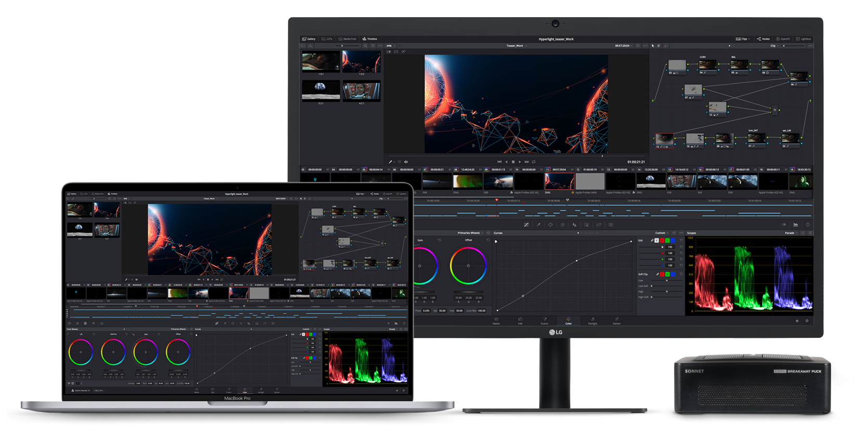Screen dimensions: 868x435
Task: Open the Primaries Wheels dropdown on monitor
Action: (x=470, y=233)
